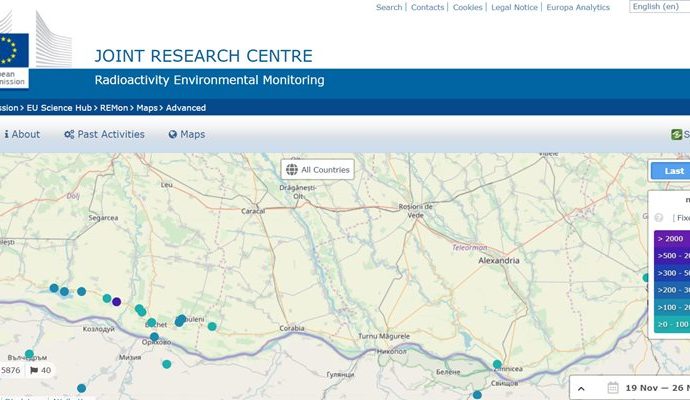The height and width of the screenshot is (400, 690).
Task: Open the Contacts link
Action: pos(427,7)
